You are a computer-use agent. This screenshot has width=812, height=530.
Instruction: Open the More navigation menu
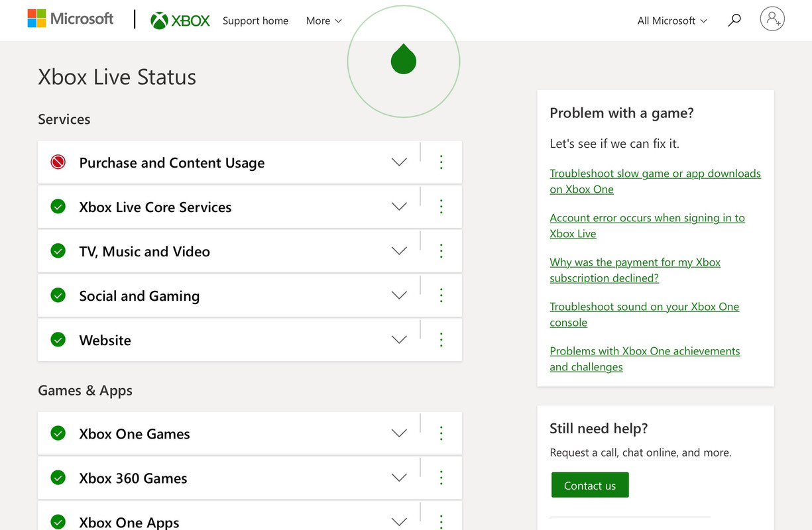(324, 21)
